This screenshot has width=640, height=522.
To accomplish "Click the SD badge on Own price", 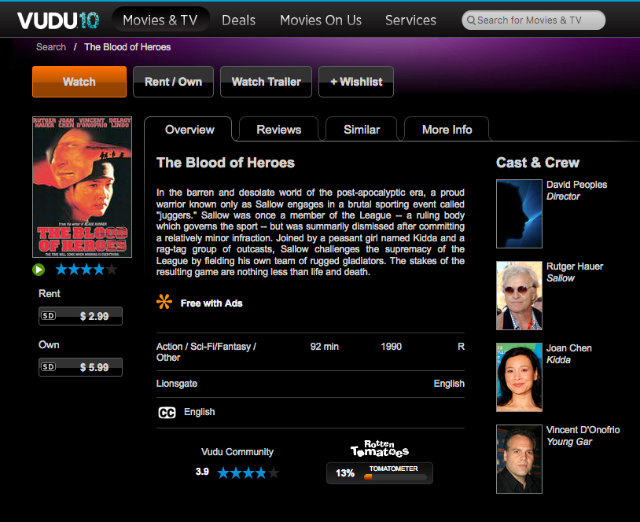I will (x=48, y=367).
